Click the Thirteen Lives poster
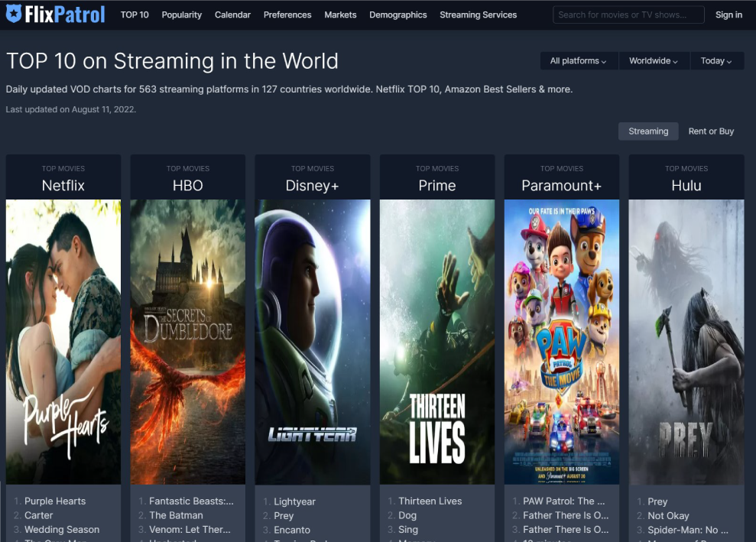Screen dimensions: 756x542 point(436,342)
